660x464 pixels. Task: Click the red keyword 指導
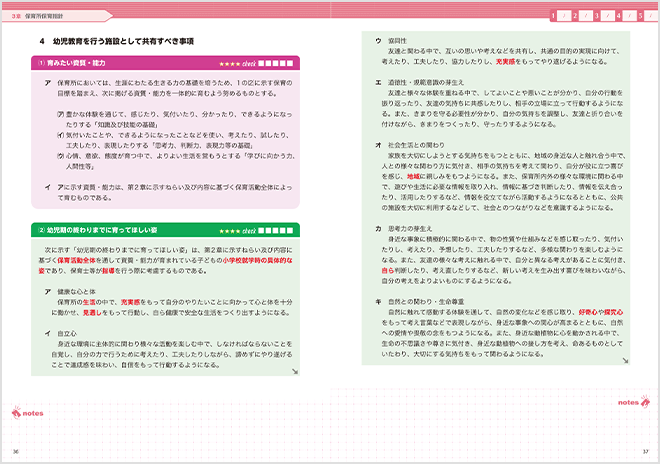[109, 271]
